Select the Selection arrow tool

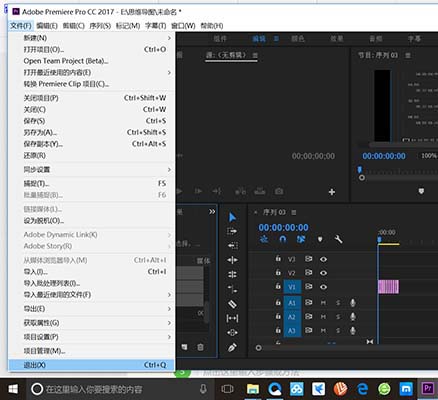coord(232,217)
